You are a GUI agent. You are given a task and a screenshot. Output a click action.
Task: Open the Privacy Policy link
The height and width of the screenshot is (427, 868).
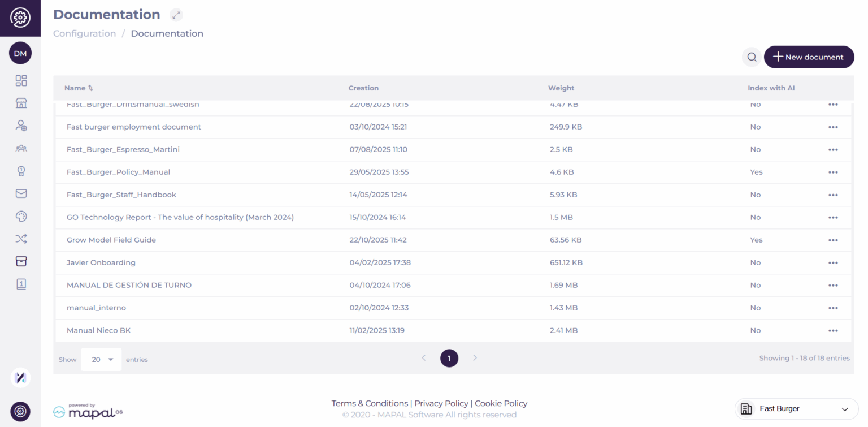coord(441,403)
